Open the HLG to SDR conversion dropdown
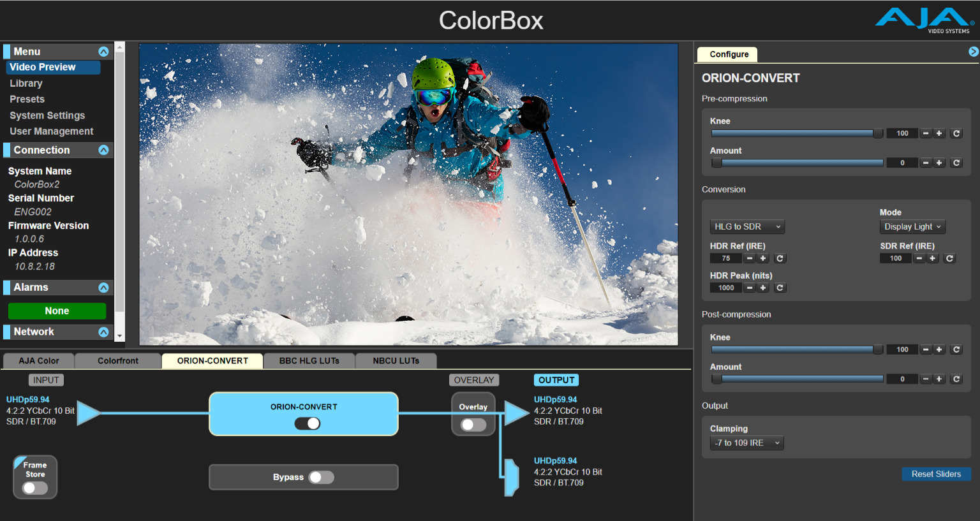 pyautogui.click(x=747, y=226)
